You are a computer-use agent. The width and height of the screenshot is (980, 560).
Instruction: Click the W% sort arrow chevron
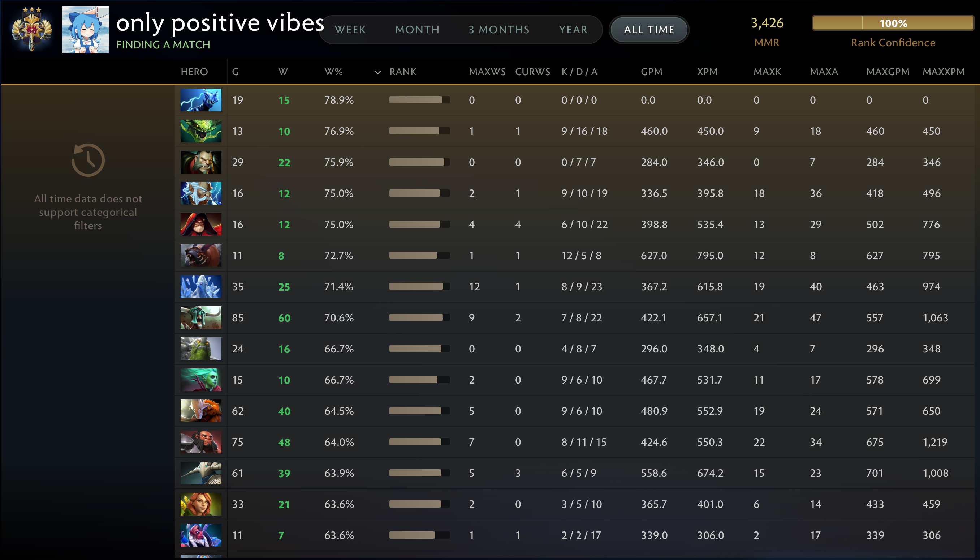click(378, 72)
